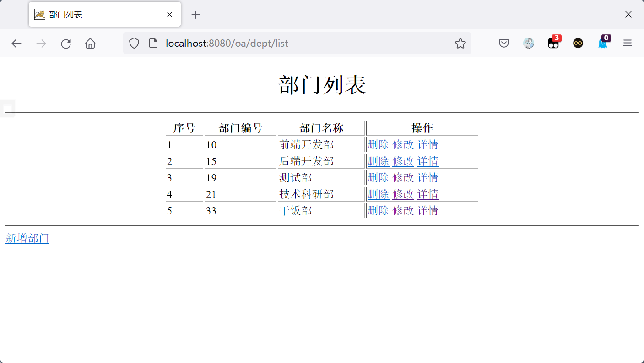Go back to the previous page

click(16, 44)
